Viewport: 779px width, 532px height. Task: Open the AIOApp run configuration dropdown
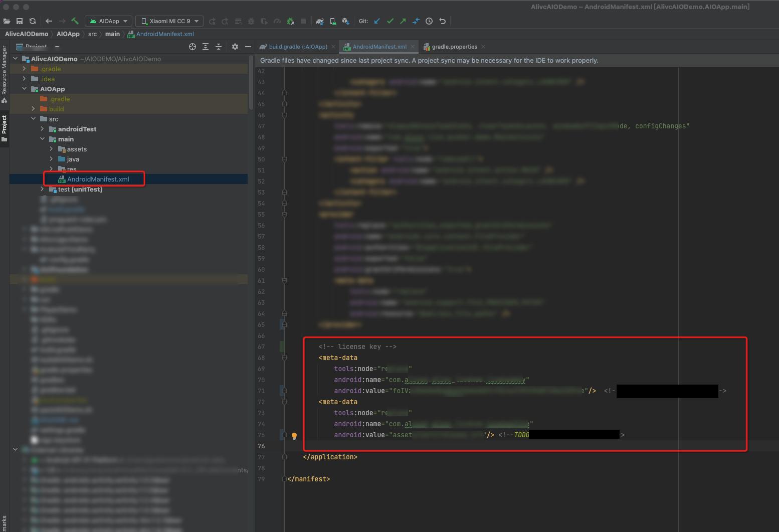tap(109, 21)
